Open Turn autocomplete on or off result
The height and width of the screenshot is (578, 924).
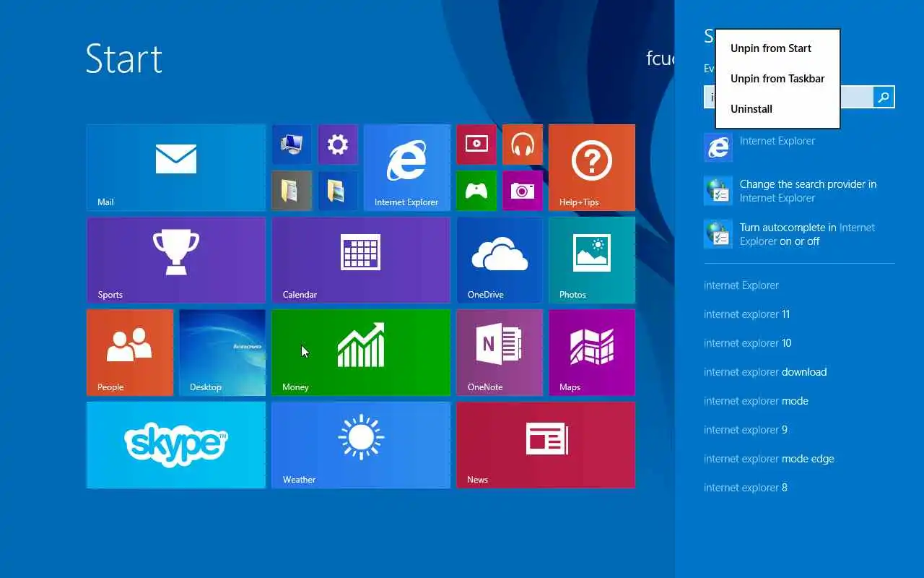[799, 234]
